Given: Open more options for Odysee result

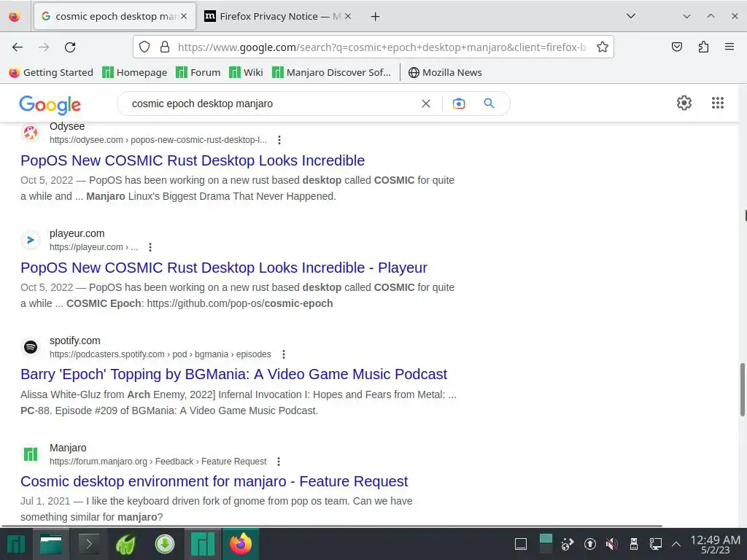Looking at the screenshot, I should click(x=279, y=140).
